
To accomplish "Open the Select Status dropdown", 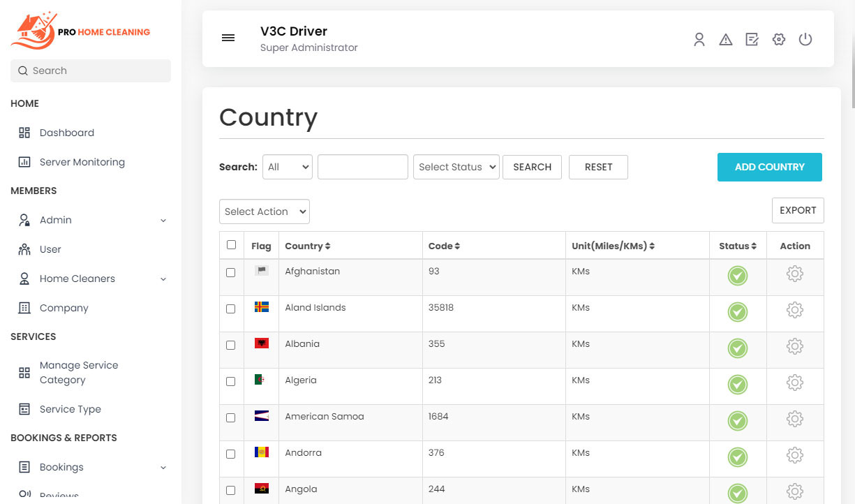I will click(x=456, y=168).
